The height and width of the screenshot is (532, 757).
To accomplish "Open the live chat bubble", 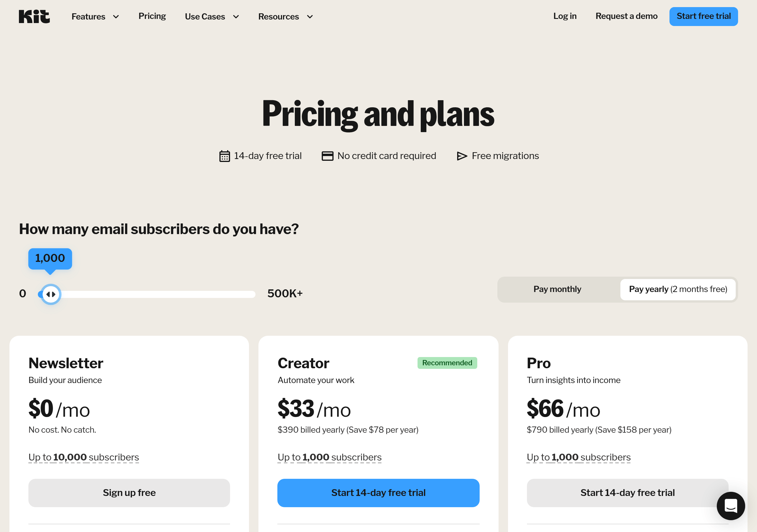I will coord(731,506).
